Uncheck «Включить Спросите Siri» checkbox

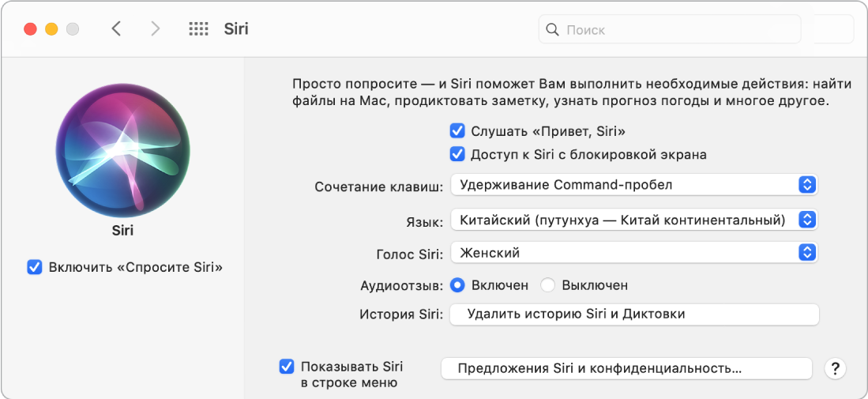coord(35,267)
